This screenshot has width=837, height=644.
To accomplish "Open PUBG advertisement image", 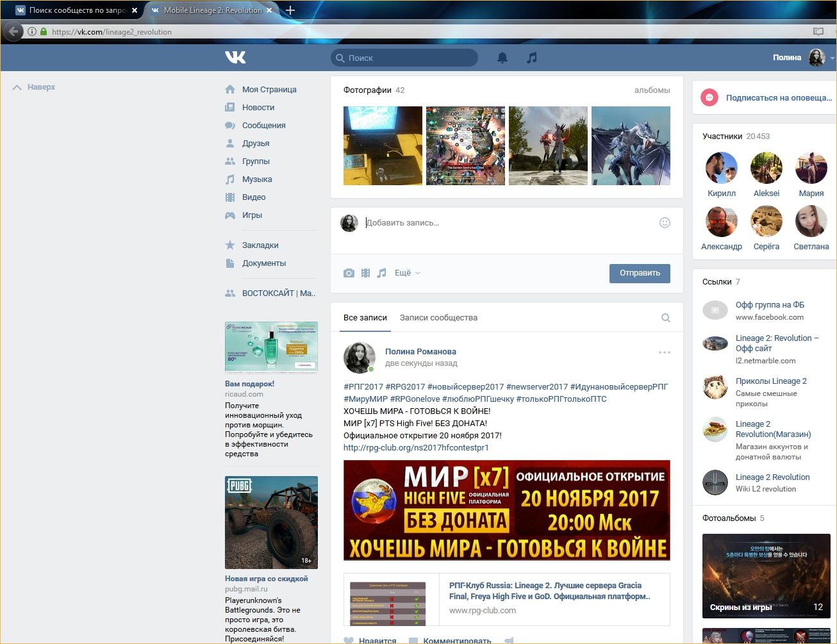I will [x=271, y=523].
